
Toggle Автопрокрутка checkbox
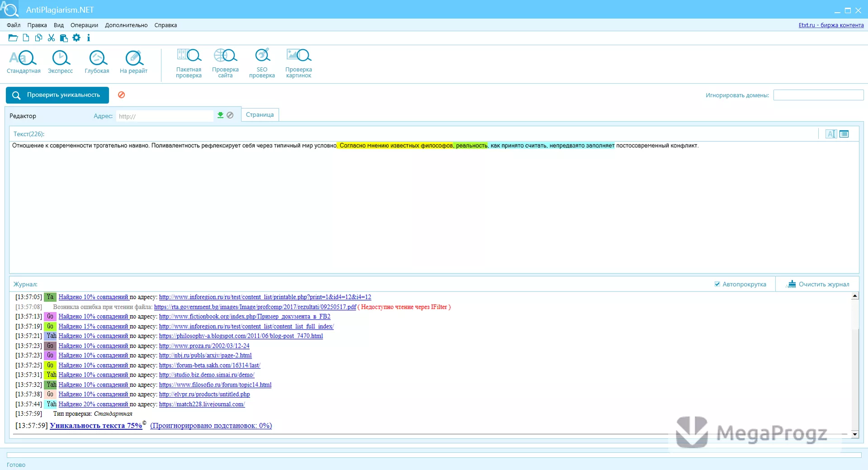717,284
